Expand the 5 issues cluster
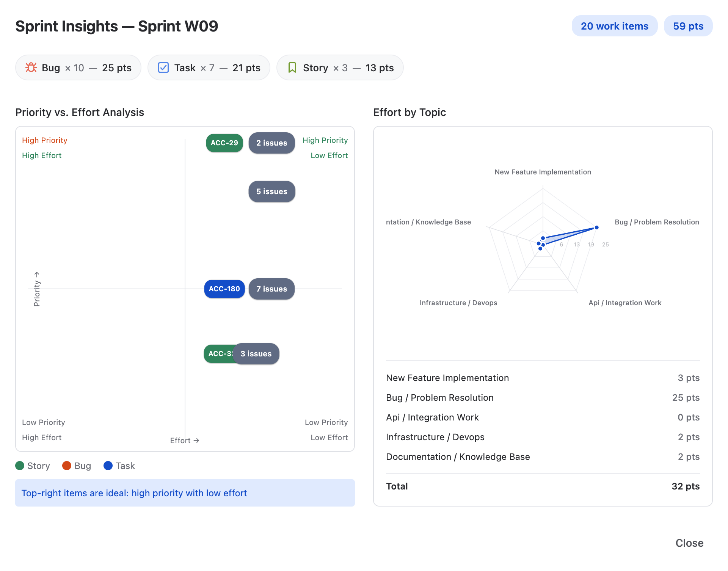 coord(271,191)
